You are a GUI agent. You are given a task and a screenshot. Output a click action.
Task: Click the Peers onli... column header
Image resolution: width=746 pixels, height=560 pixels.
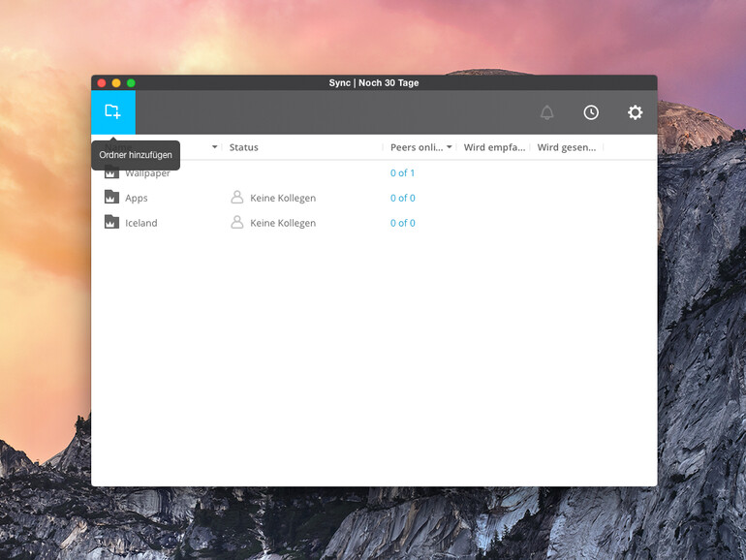tap(417, 147)
